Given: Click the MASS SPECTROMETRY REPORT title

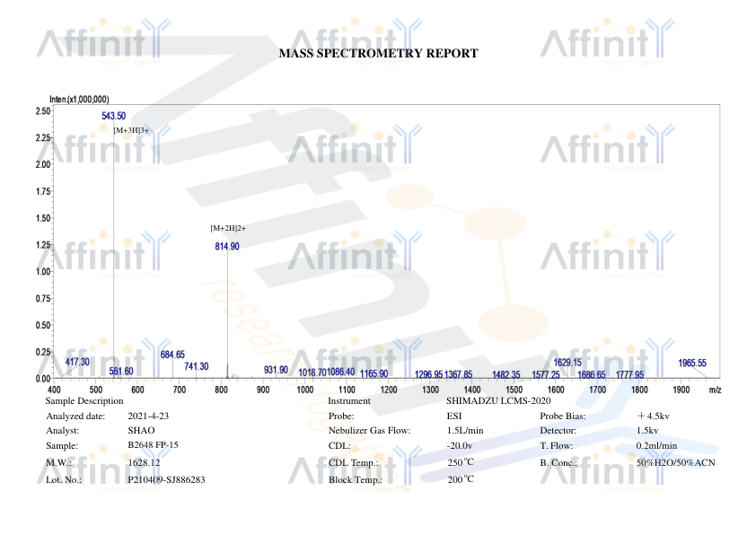Looking at the screenshot, I should point(379,54).
